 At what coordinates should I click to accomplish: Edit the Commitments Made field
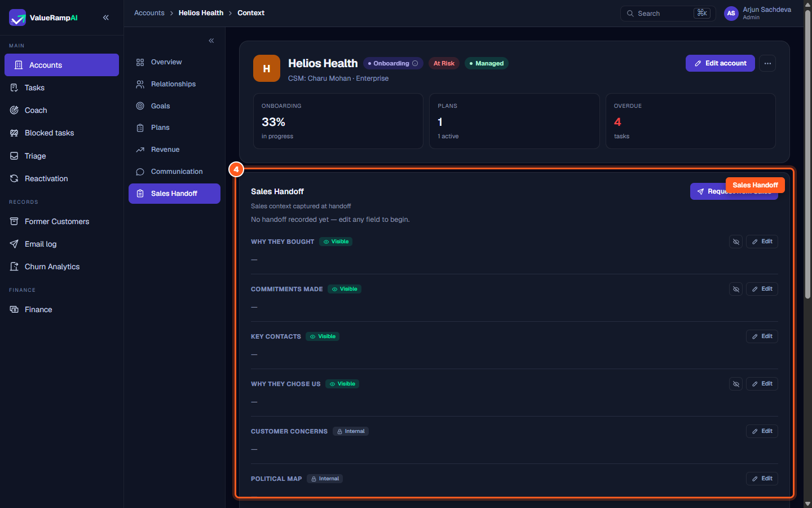(x=762, y=289)
